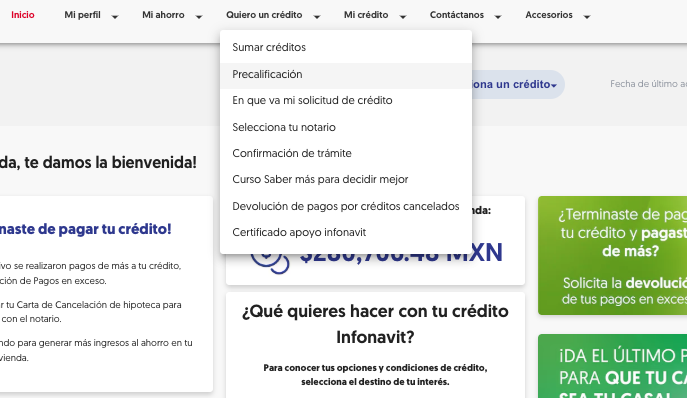Click the 'te damos la bienvenida!' greeting
687x398 pixels.
click(x=110, y=163)
